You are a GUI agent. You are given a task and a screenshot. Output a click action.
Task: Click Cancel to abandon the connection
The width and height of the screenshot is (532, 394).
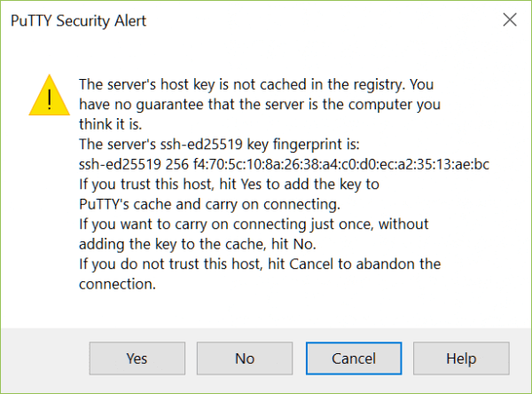point(354,359)
